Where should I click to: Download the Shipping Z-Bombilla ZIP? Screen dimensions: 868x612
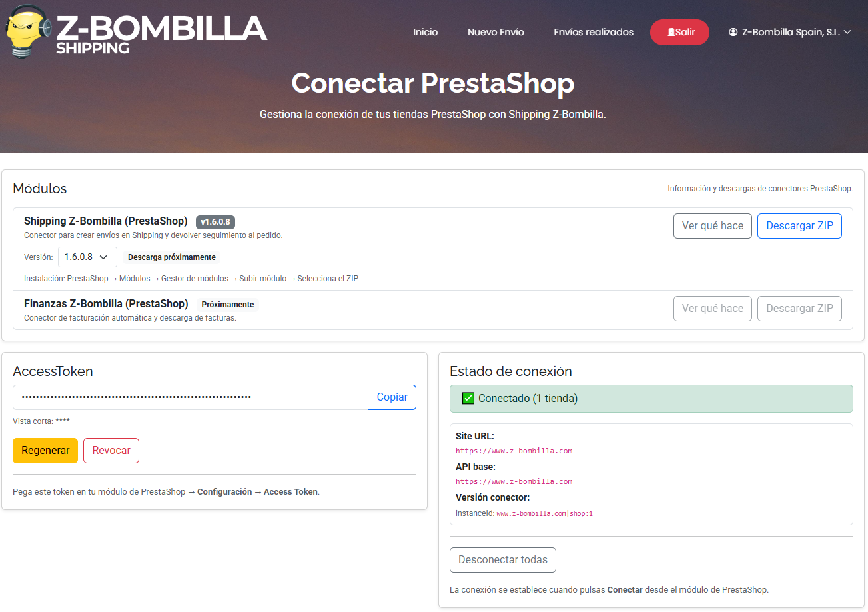(799, 226)
